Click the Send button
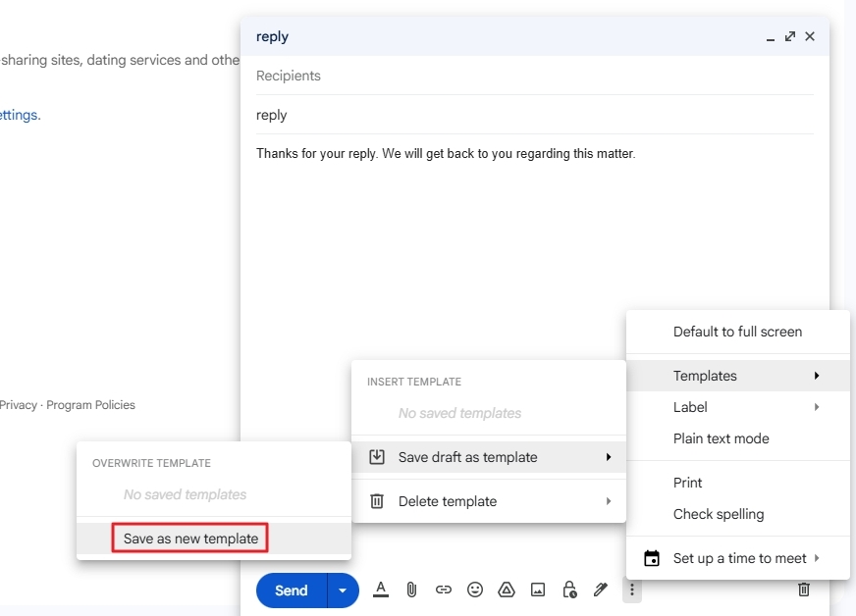Viewport: 856px width, 616px height. [x=291, y=590]
